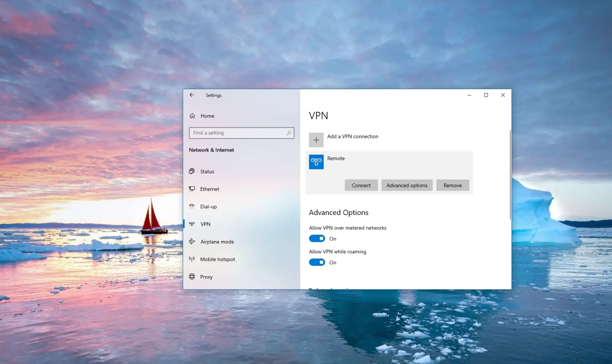Disable Allow VPN over metered networks
Image resolution: width=612 pixels, height=364 pixels.
[x=317, y=239]
